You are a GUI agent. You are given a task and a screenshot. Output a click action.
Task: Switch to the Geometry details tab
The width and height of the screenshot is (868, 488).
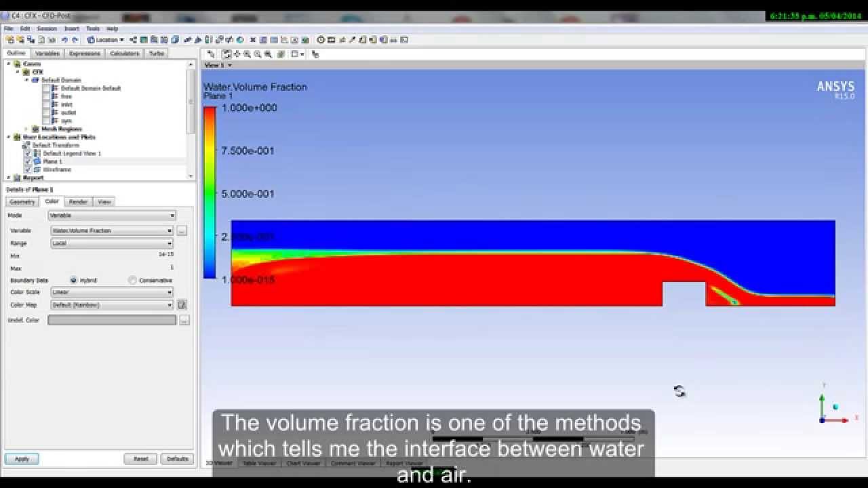[x=22, y=201]
